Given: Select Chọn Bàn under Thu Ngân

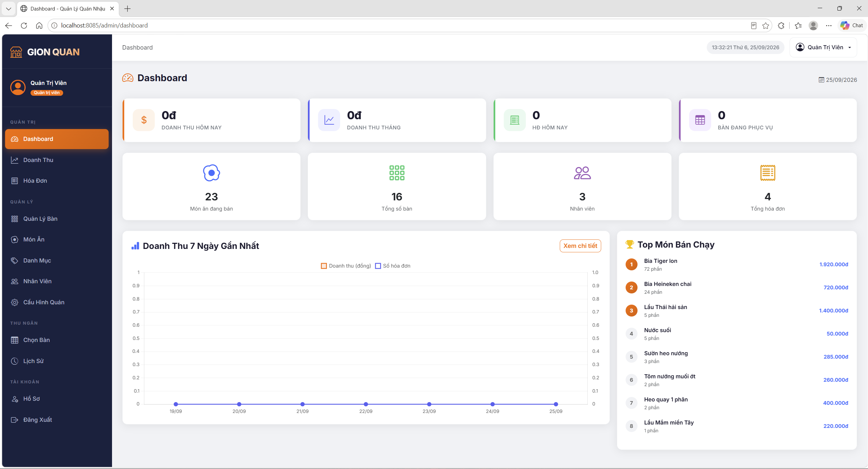Looking at the screenshot, I should pos(57,340).
